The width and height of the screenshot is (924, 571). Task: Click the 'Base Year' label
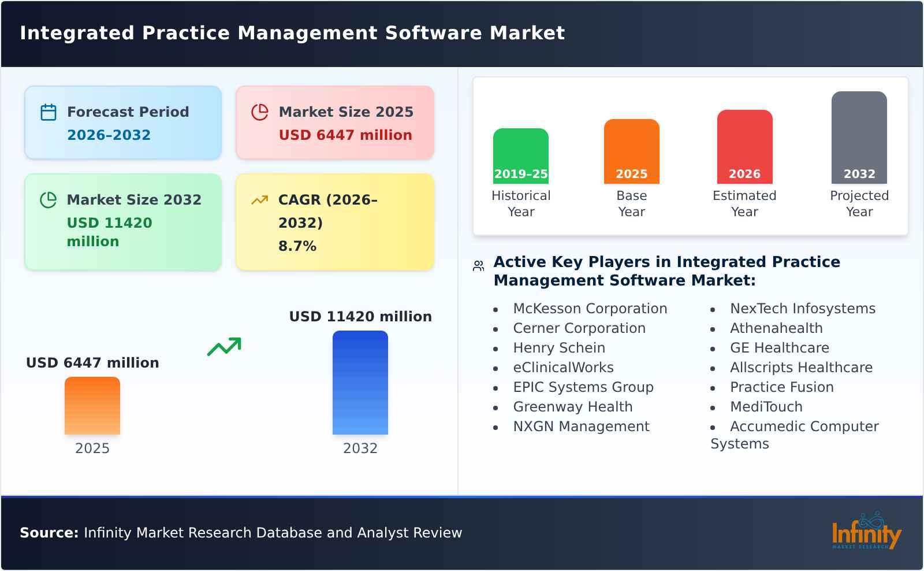[632, 203]
